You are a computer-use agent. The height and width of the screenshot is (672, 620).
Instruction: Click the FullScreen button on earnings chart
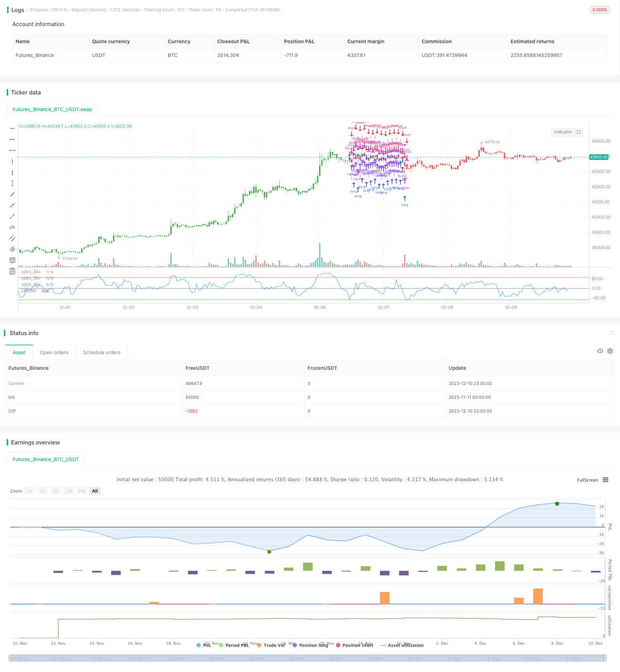click(587, 480)
